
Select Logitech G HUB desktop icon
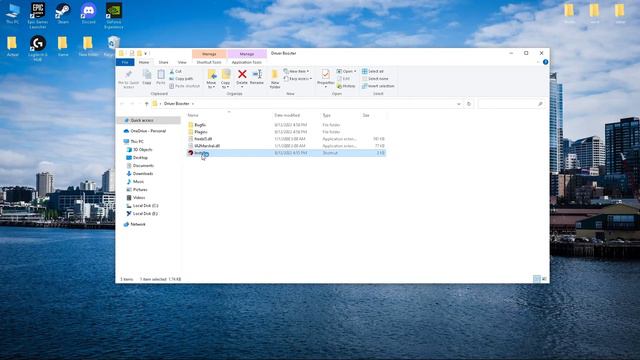[38, 48]
